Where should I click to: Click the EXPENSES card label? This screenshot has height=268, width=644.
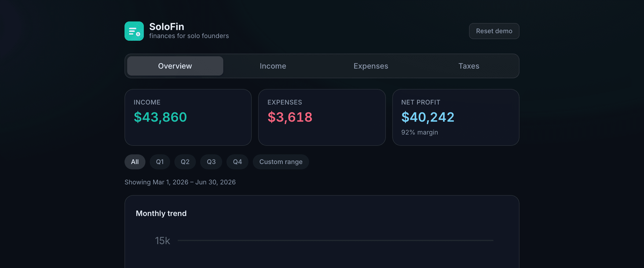coord(285,102)
